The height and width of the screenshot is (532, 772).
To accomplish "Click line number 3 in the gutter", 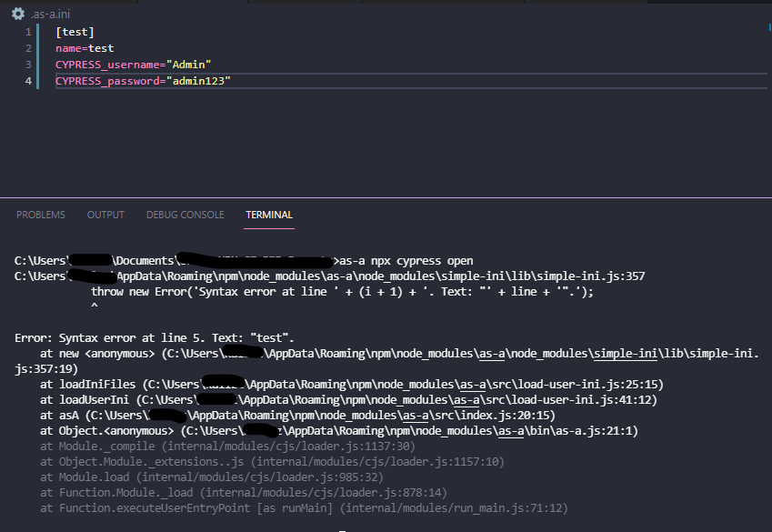I will pos(28,65).
